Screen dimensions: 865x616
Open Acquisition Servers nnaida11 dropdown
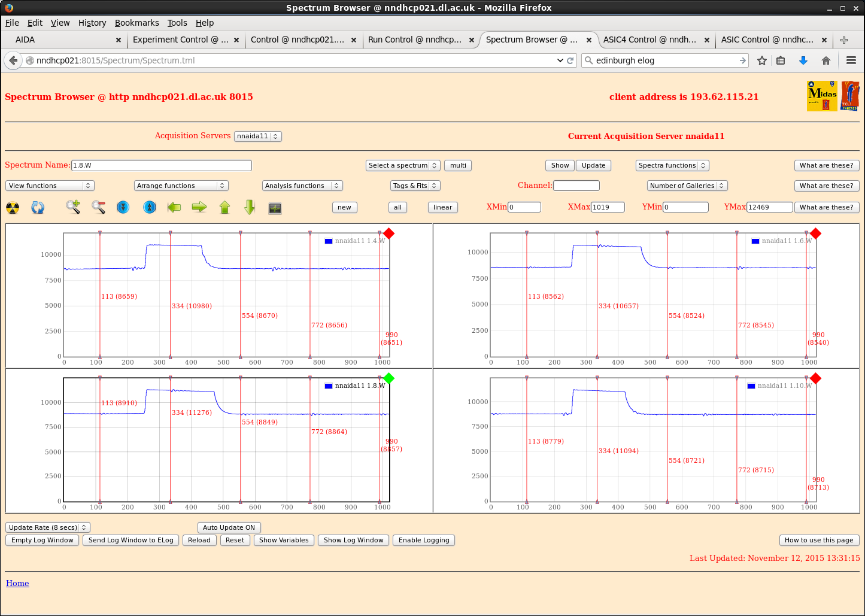[257, 136]
